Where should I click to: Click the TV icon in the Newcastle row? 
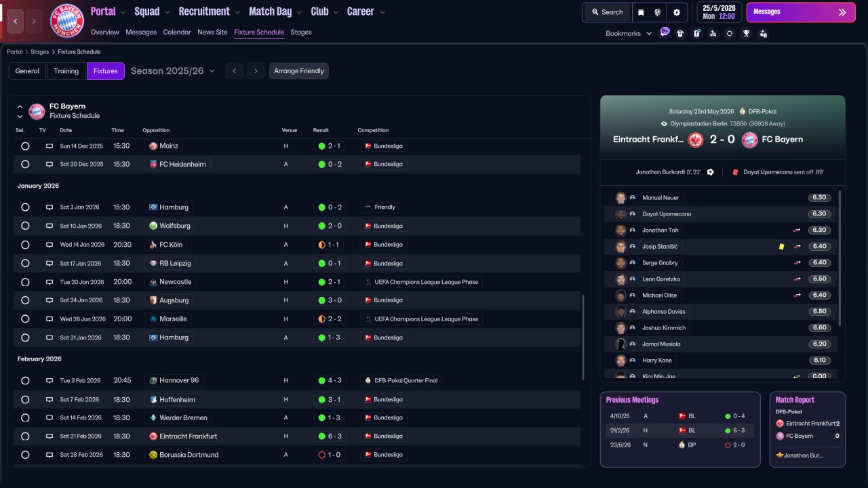point(50,282)
